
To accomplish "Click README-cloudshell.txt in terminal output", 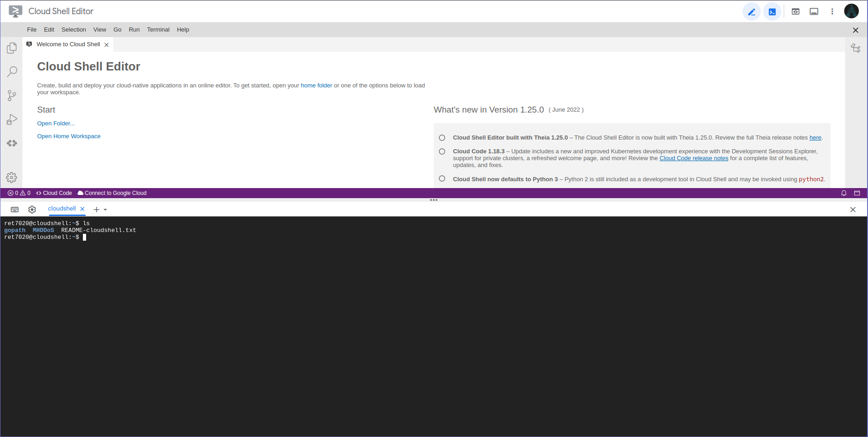I will tap(99, 230).
